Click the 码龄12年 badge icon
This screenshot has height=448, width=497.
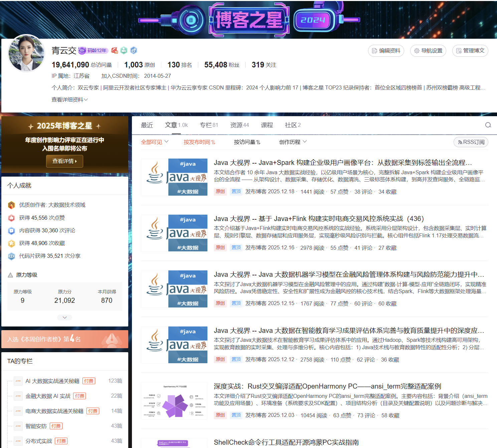(x=93, y=50)
